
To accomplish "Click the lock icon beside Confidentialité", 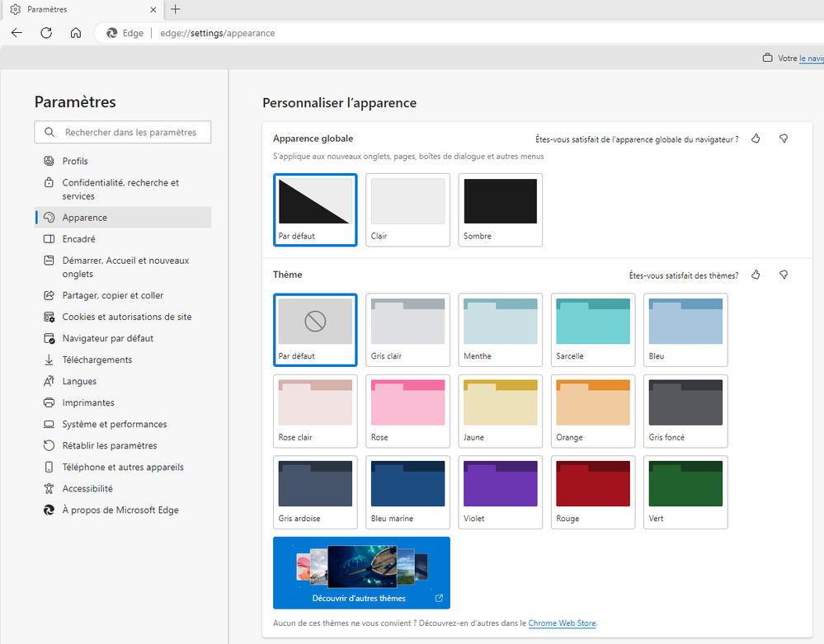I will [49, 182].
